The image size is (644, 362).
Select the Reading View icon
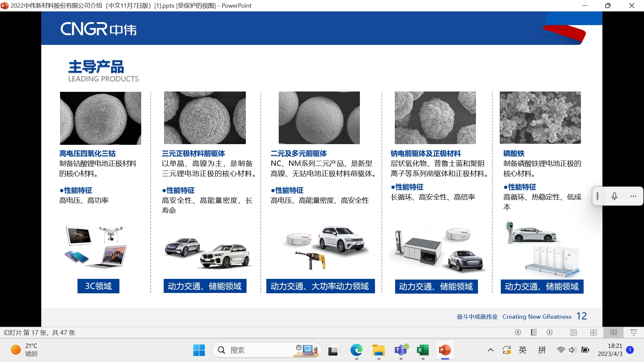(613, 333)
